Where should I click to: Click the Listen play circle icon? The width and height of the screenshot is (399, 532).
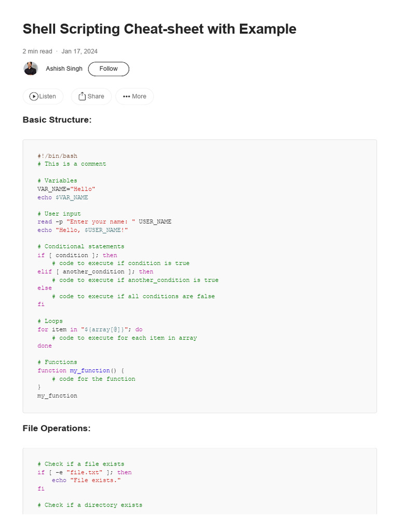click(34, 96)
